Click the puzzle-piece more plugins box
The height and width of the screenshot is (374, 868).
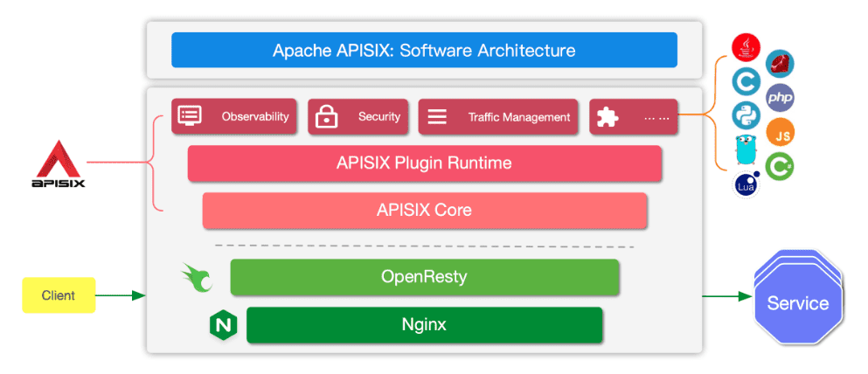634,116
